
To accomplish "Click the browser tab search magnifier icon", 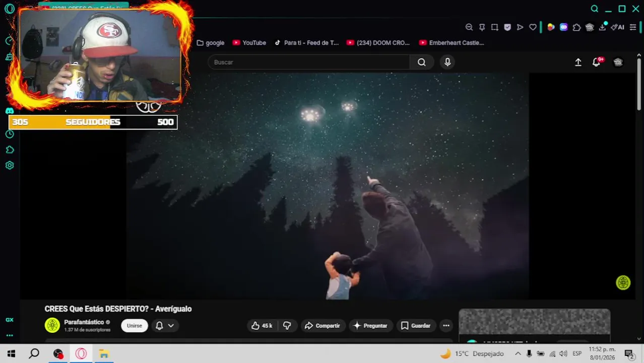I will pos(595,9).
